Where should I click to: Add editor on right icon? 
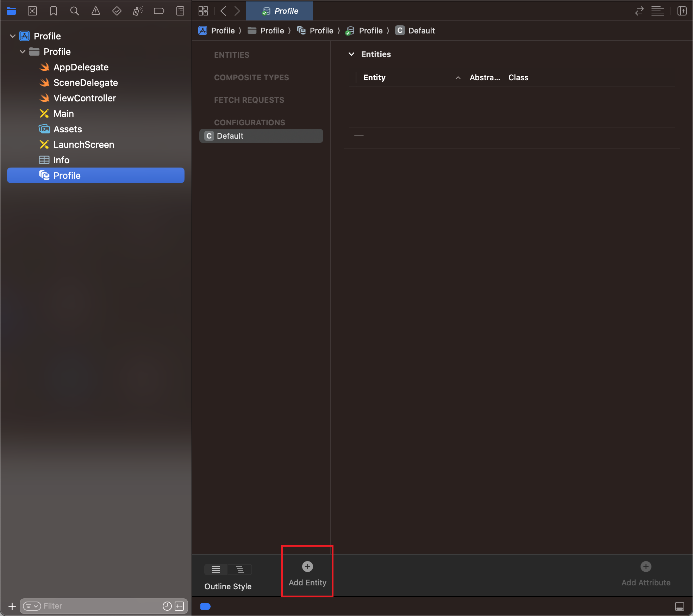pos(682,11)
